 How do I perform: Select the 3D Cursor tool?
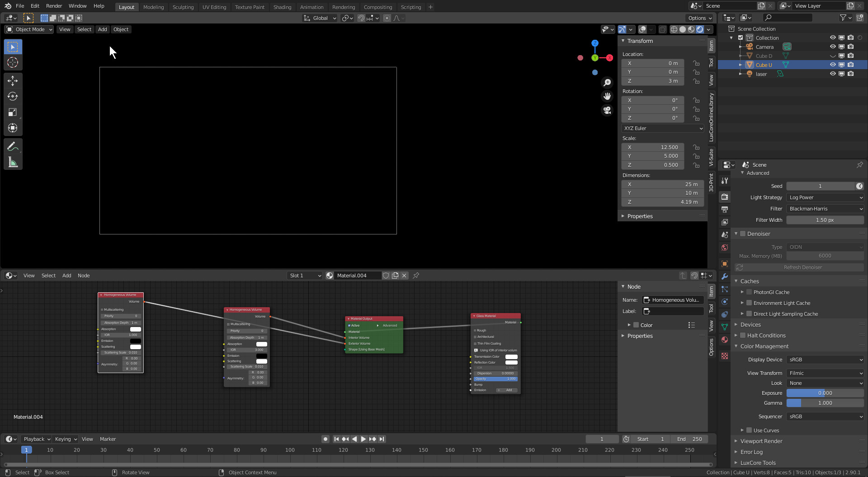point(13,63)
